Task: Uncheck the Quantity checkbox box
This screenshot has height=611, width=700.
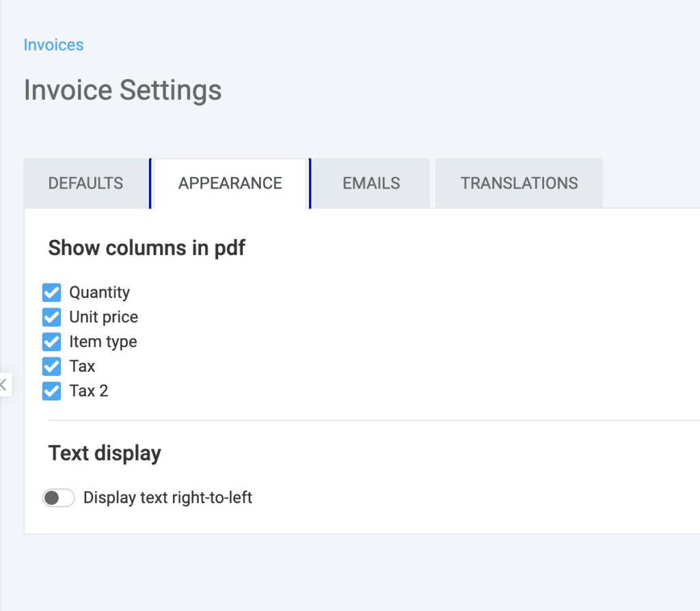Action: (x=52, y=293)
